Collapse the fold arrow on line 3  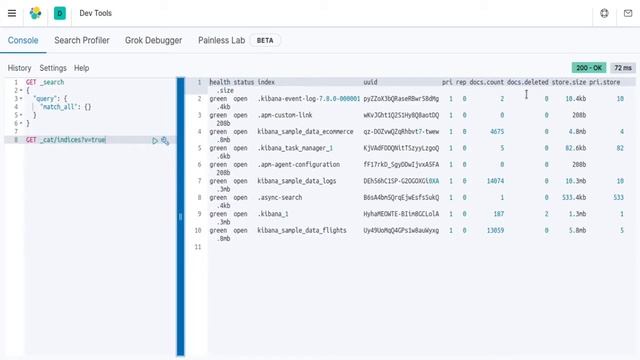[x=21, y=99]
